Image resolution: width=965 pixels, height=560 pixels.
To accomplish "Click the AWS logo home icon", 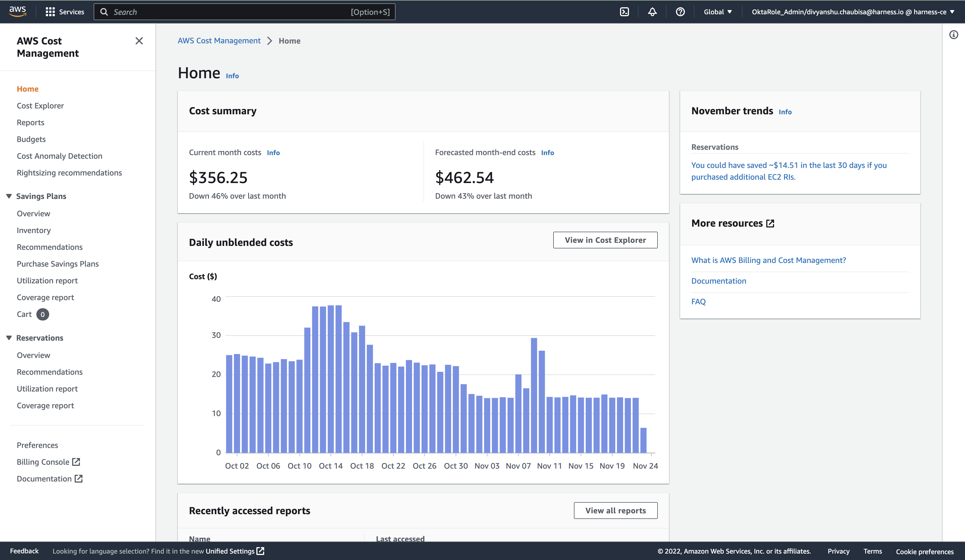I will (x=18, y=11).
